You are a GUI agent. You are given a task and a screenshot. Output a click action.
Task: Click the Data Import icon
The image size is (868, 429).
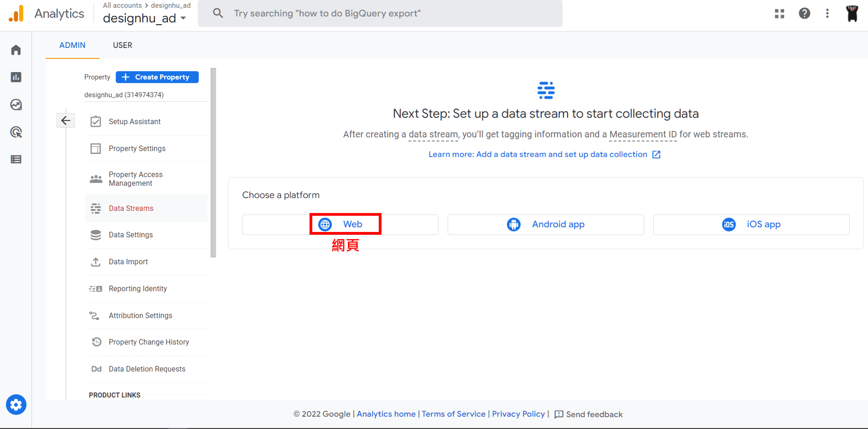pos(95,261)
